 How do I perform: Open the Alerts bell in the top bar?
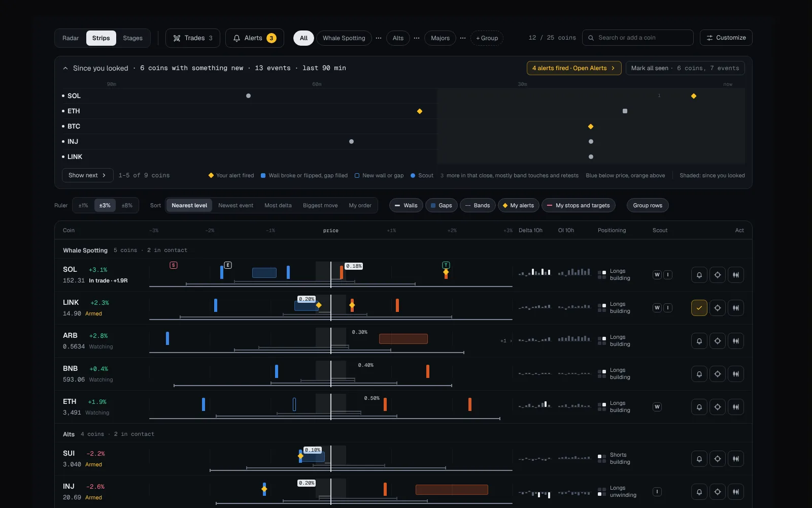[254, 38]
